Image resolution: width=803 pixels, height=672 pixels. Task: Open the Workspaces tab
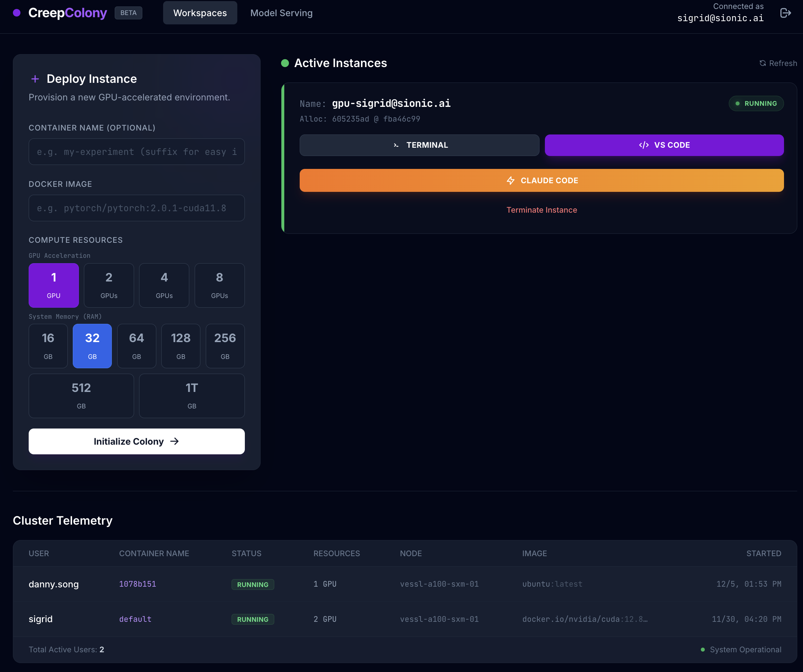click(x=200, y=13)
